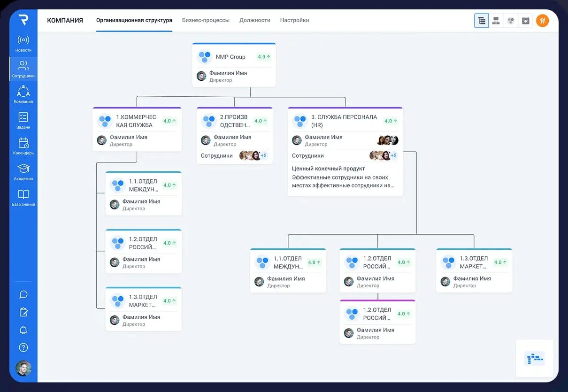The width and height of the screenshot is (568, 392).
Task: Open the chat bubble icon in sidebar
Action: tap(23, 294)
